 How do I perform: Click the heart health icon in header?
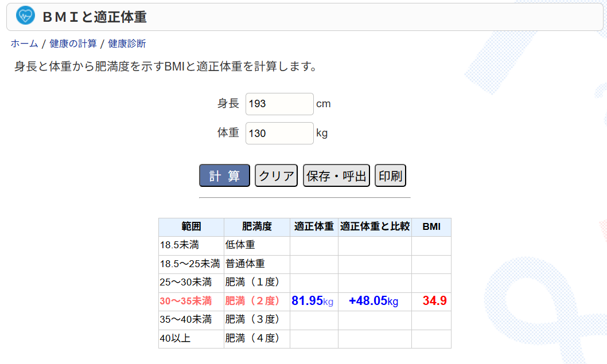tap(25, 16)
